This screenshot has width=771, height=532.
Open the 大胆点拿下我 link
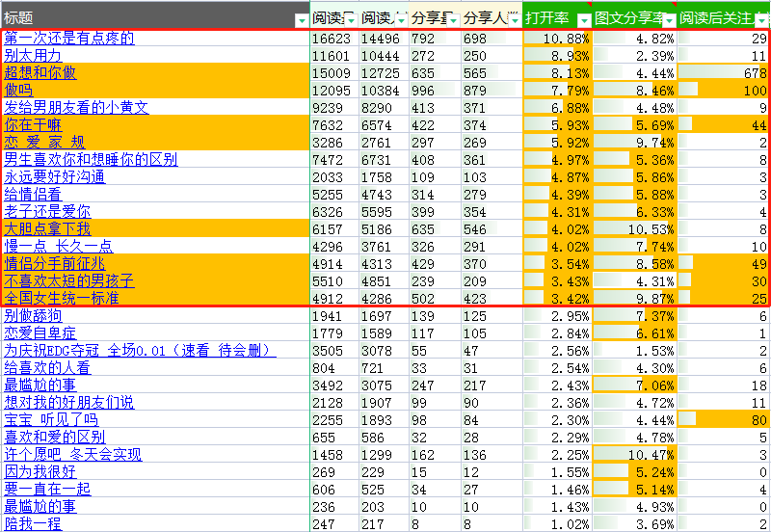(x=47, y=228)
